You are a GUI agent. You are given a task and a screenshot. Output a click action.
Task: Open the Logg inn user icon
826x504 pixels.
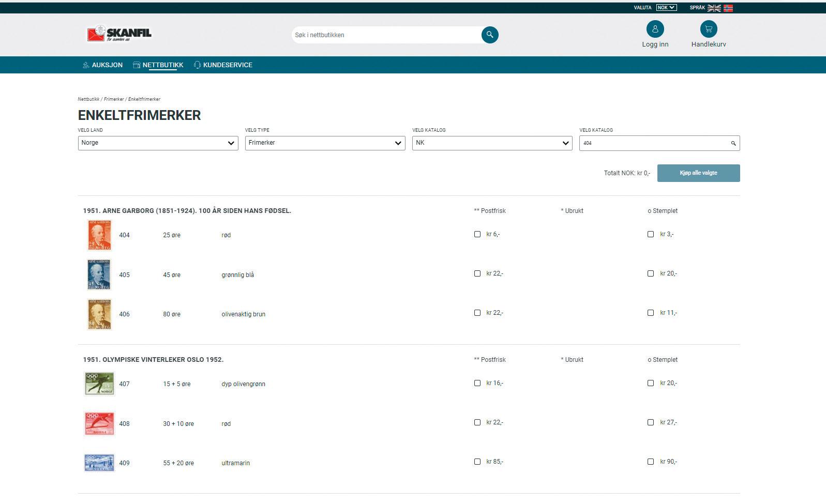point(655,29)
